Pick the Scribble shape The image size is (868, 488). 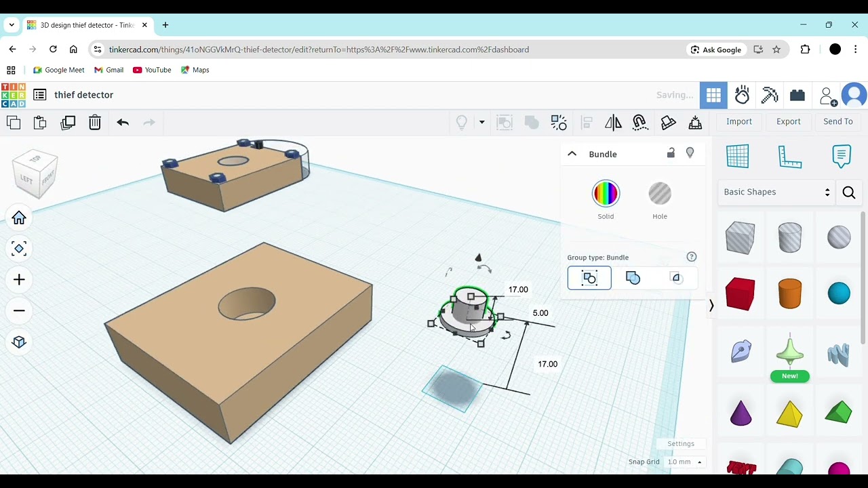click(741, 350)
